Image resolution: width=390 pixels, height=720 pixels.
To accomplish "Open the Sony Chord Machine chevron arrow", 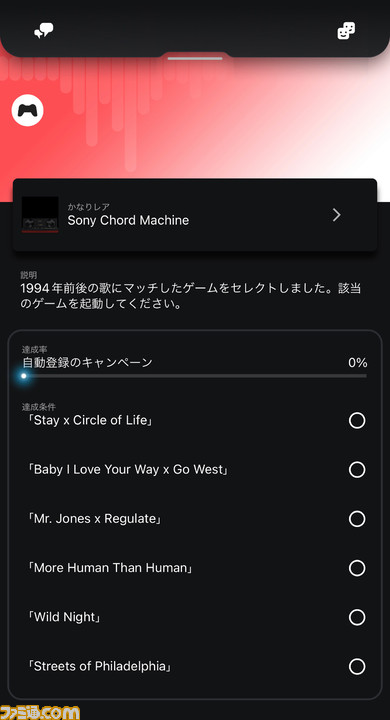I will (337, 214).
